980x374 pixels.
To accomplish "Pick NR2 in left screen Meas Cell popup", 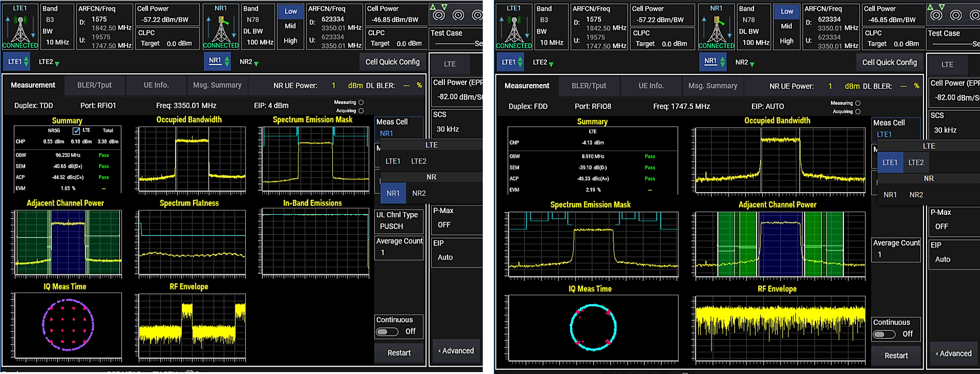I will coord(419,193).
